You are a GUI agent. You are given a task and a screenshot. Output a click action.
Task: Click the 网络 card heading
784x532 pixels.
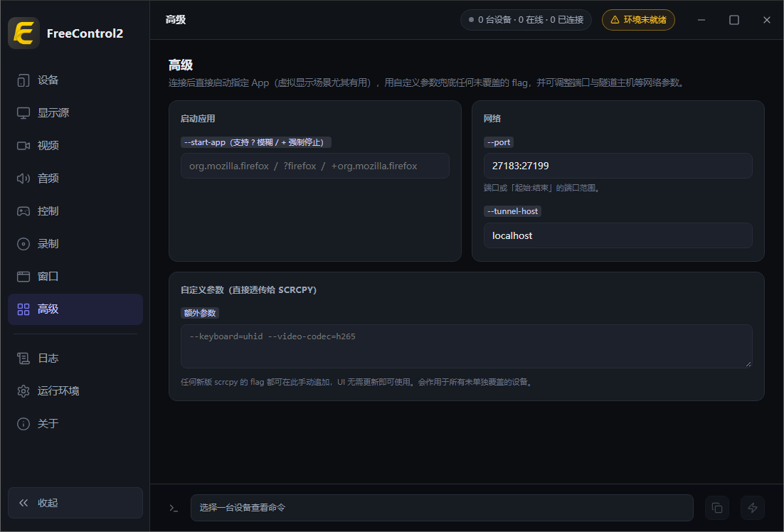click(x=492, y=119)
